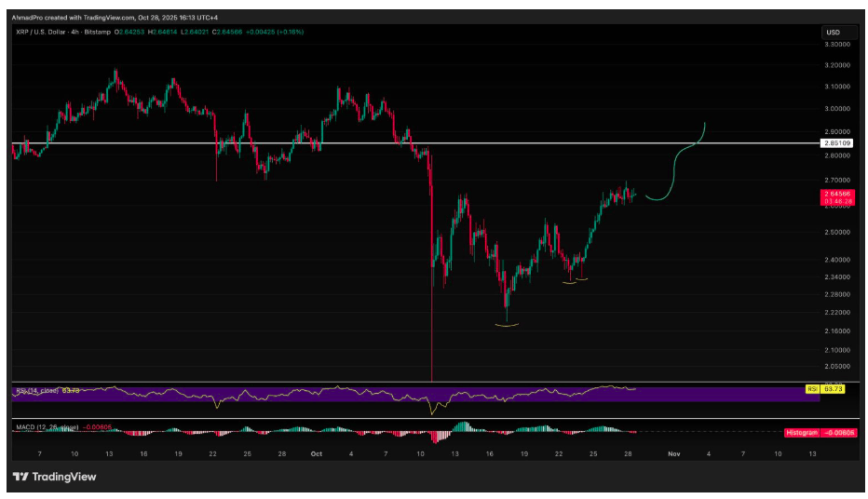Open the MACD (12, 26, close) indicator legend
Viewport: 868px width, 499px height.
(47, 427)
